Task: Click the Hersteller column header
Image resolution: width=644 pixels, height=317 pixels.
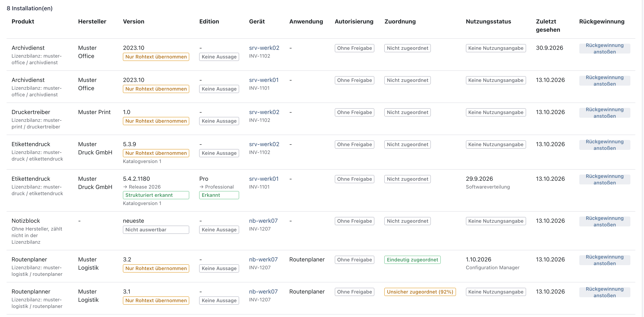Action: 92,21
